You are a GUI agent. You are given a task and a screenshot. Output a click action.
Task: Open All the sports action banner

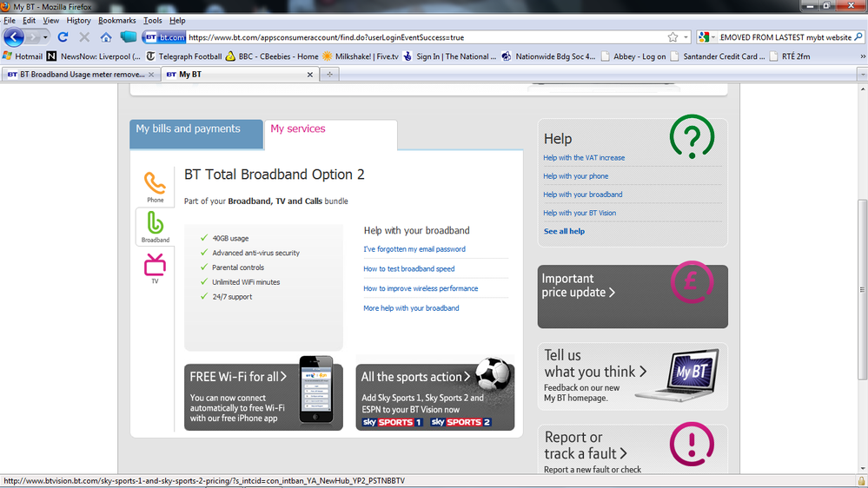[x=435, y=397]
